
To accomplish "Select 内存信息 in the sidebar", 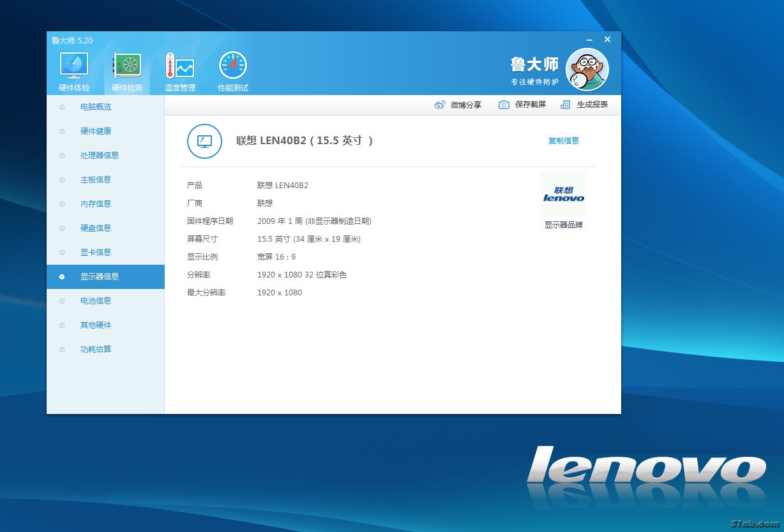I will point(96,204).
